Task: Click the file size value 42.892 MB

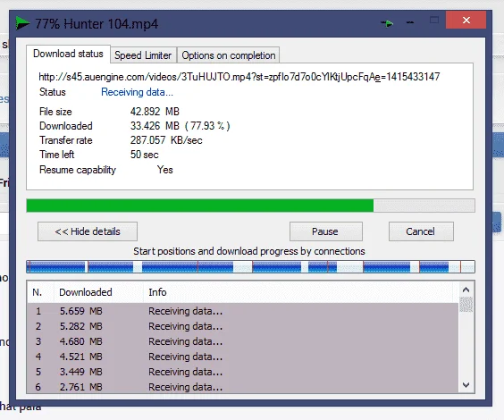Action: [x=155, y=112]
